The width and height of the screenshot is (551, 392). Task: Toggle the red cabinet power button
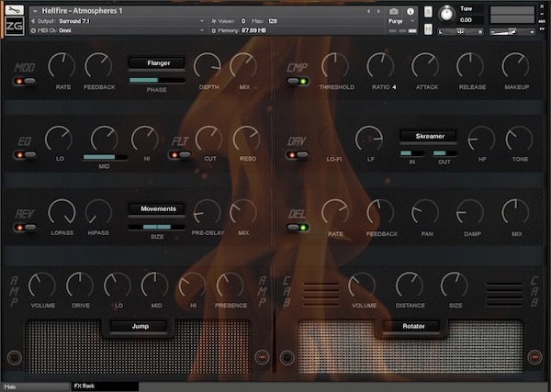click(534, 357)
